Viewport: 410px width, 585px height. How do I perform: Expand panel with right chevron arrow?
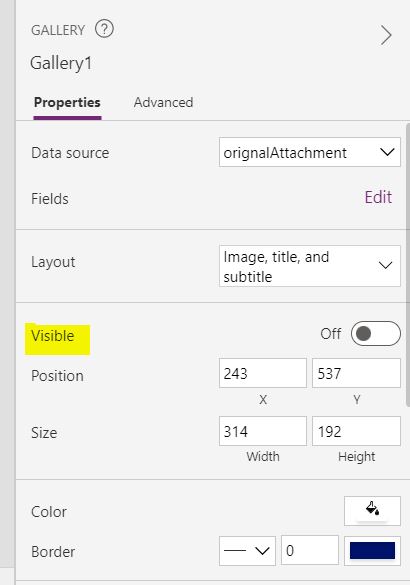point(386,35)
